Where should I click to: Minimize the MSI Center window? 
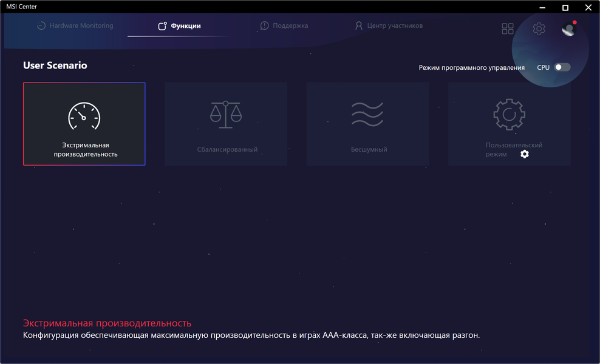pyautogui.click(x=542, y=7)
